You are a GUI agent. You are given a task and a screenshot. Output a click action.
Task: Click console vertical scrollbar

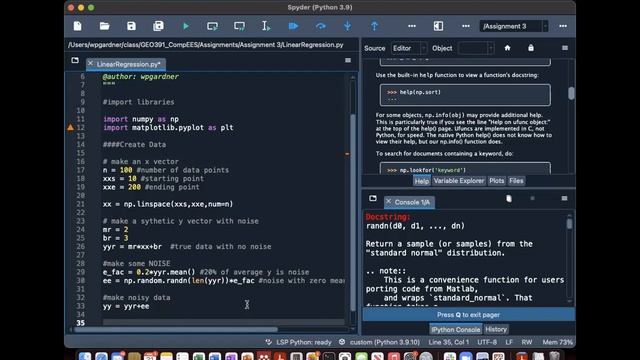coord(569,224)
